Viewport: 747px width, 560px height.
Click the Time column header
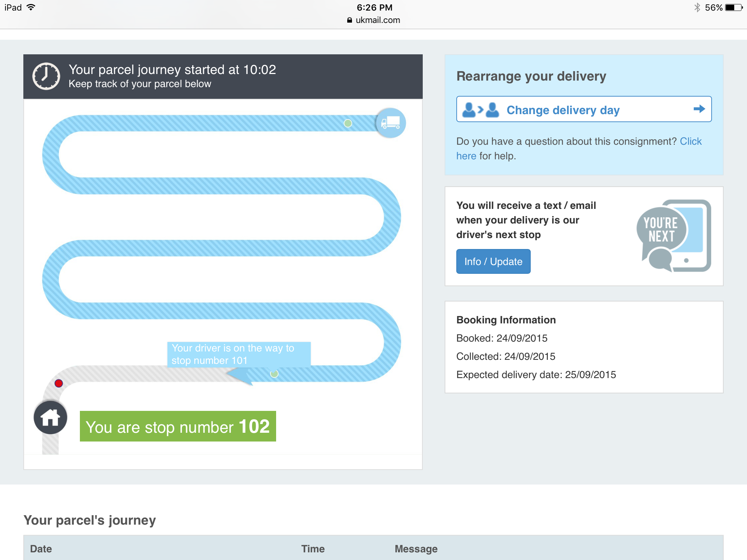[x=313, y=549]
